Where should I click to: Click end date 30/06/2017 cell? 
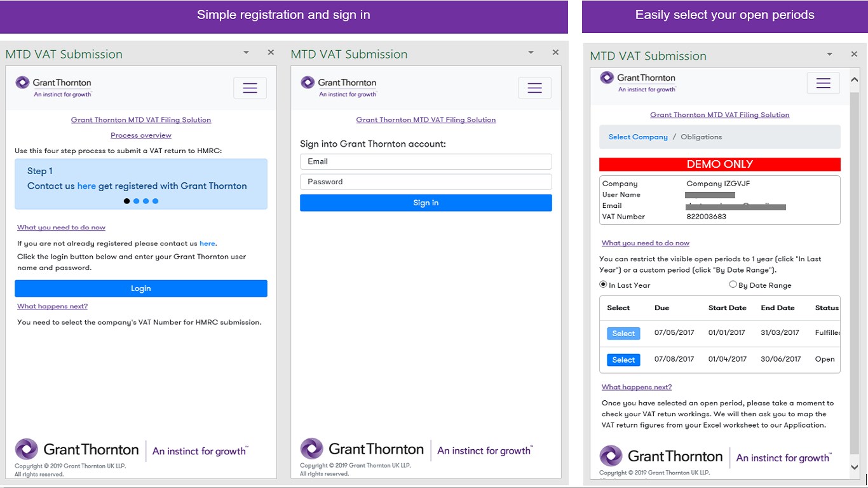click(x=781, y=359)
